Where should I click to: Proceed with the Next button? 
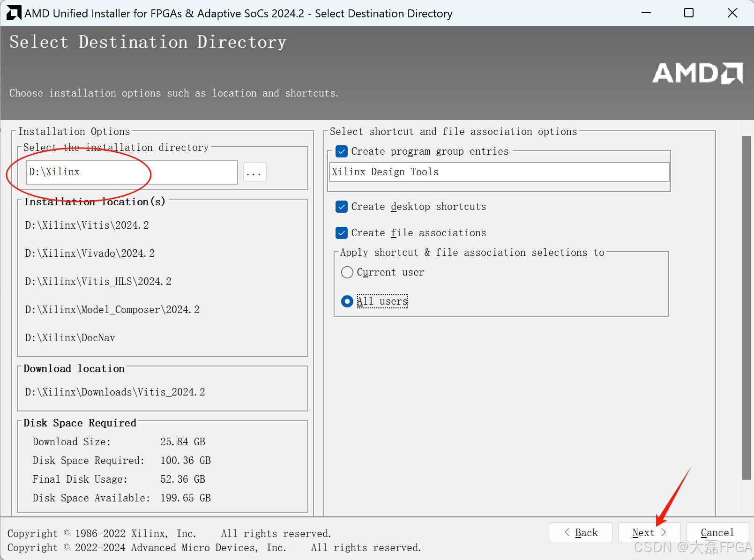pyautogui.click(x=649, y=533)
